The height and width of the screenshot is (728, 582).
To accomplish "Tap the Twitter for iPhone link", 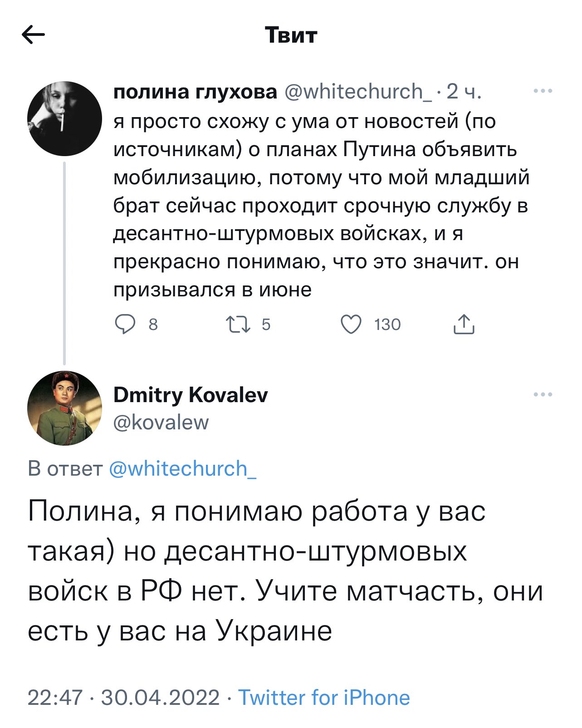I will pyautogui.click(x=324, y=698).
